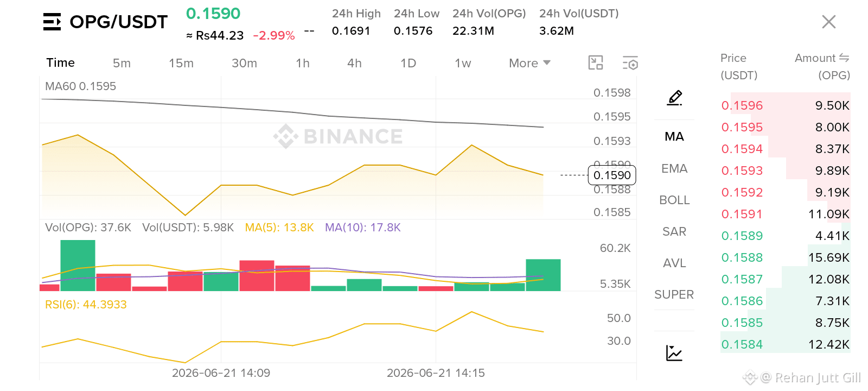Click the Price (USDT) column header
Viewport: 868px width, 391px height.
(x=739, y=66)
